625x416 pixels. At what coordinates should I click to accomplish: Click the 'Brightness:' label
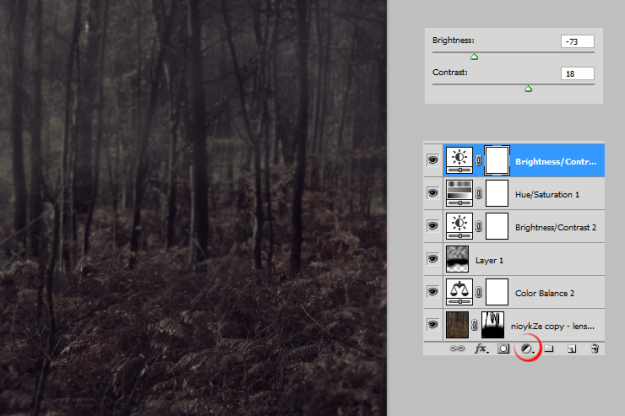tap(453, 40)
